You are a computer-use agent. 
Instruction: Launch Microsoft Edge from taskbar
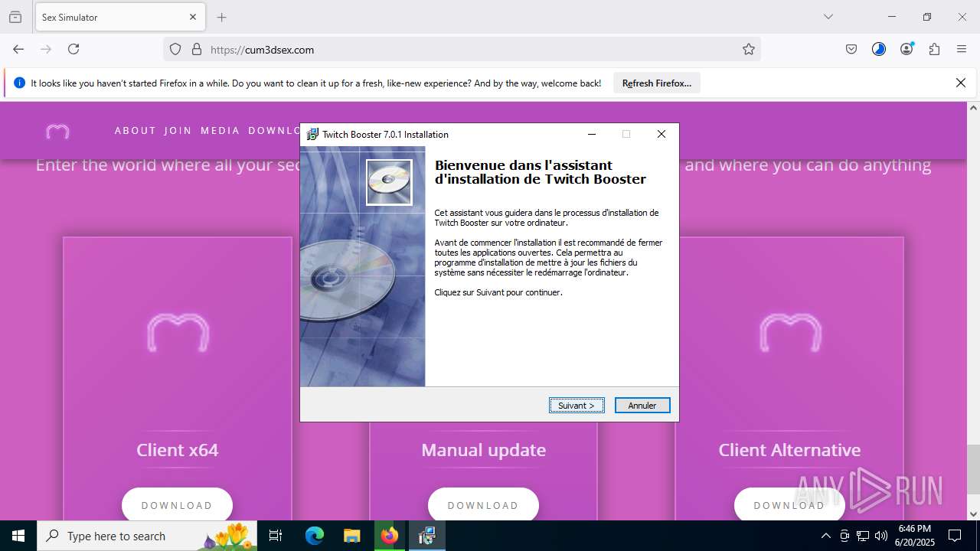click(315, 536)
